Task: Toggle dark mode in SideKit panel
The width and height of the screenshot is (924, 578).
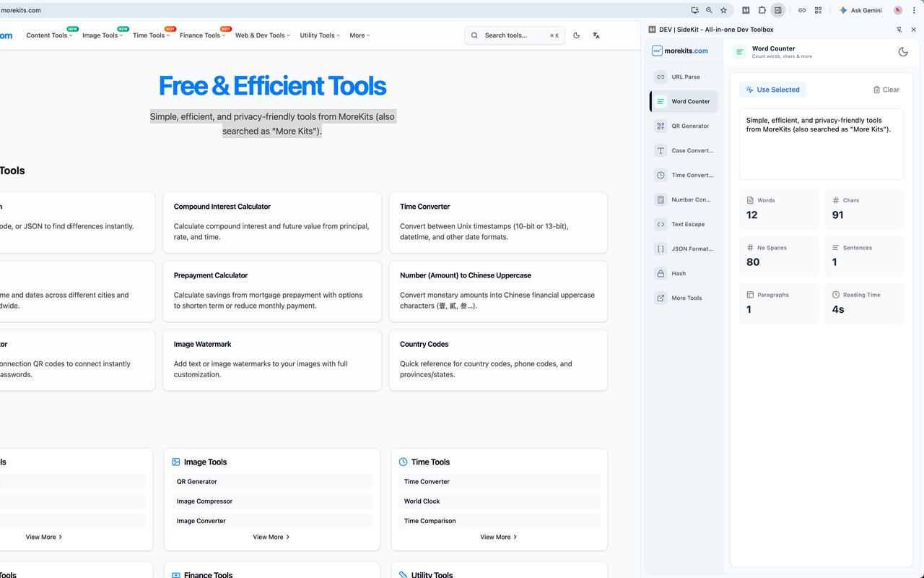Action: click(x=903, y=51)
